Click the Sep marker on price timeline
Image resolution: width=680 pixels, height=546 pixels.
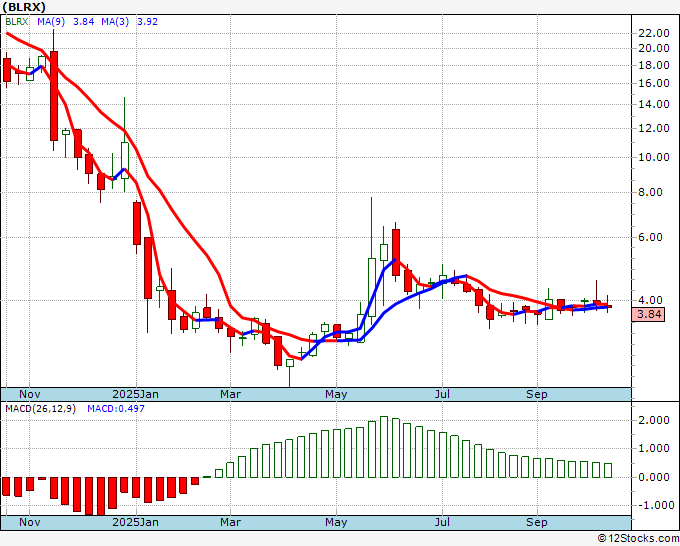pos(537,394)
